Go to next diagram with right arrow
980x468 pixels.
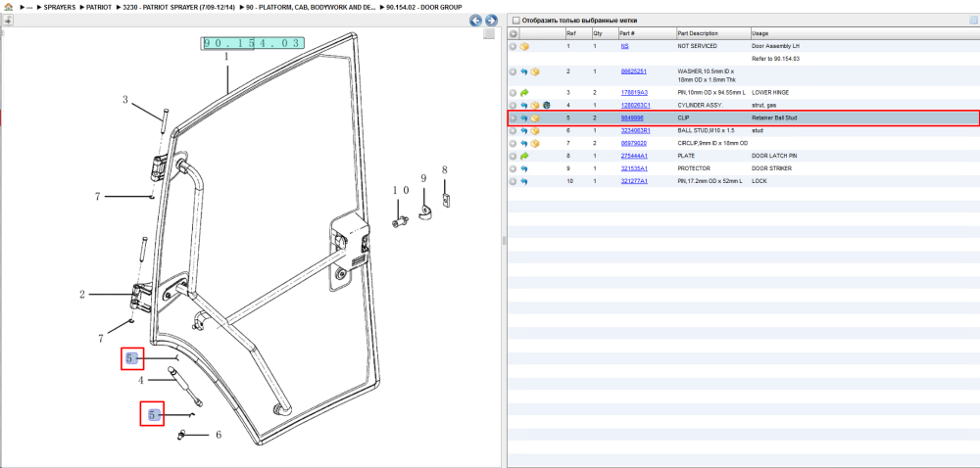[491, 21]
